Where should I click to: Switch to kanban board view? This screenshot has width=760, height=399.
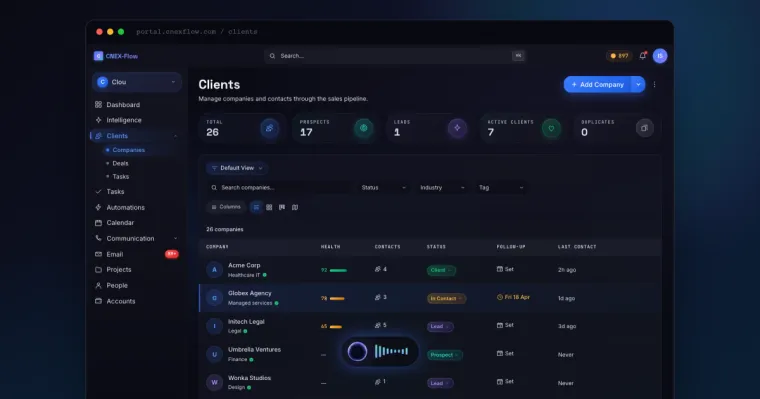click(282, 207)
